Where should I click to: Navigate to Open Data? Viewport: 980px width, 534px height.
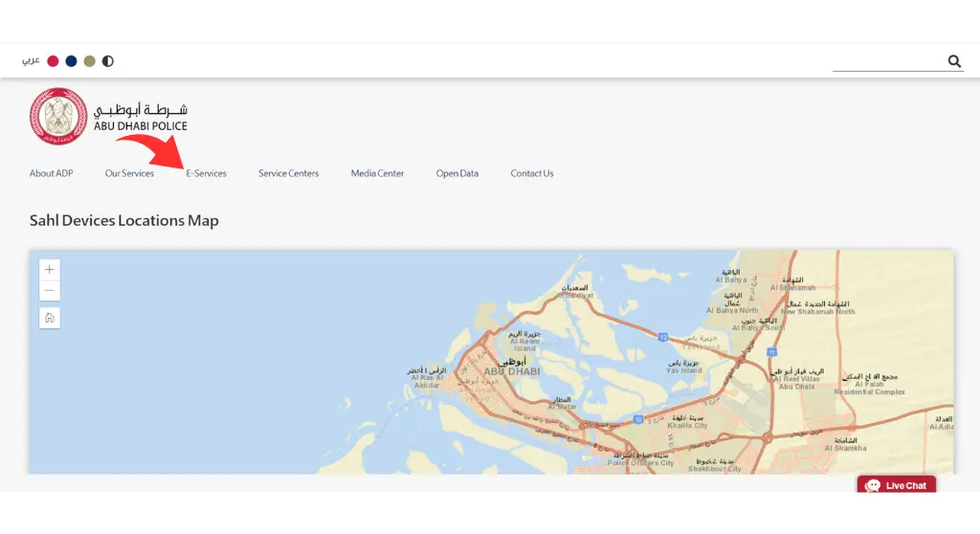point(457,173)
